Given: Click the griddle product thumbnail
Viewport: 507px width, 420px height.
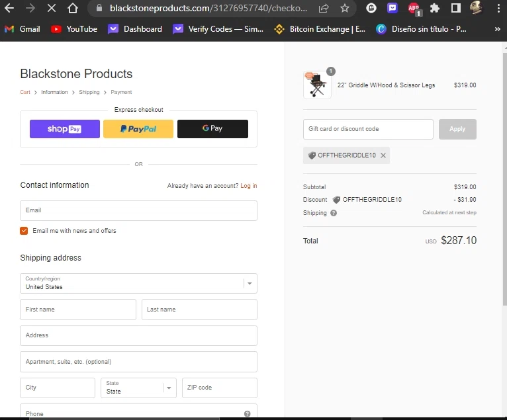Looking at the screenshot, I should click(317, 85).
